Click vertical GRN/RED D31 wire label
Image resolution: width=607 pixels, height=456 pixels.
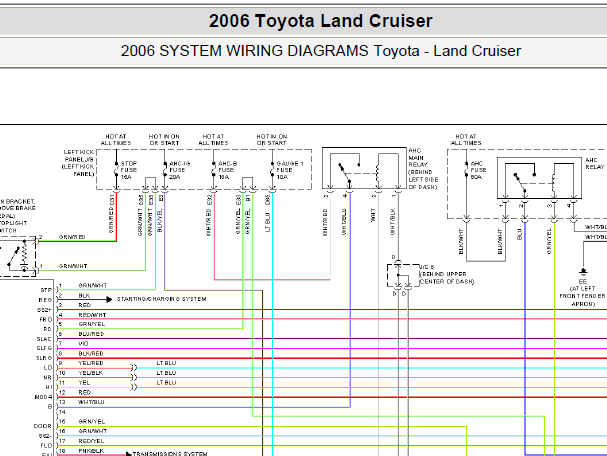[x=112, y=214]
